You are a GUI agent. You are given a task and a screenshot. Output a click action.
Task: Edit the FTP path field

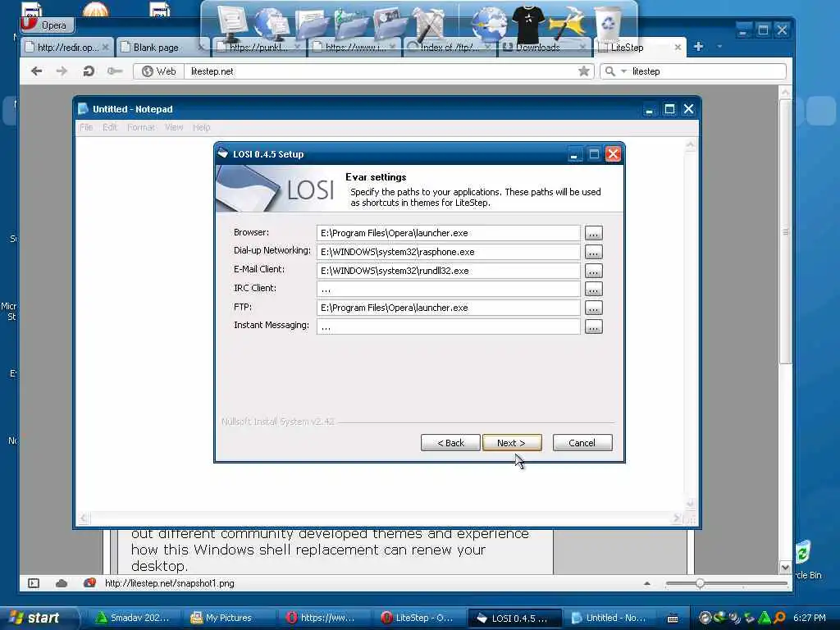pos(449,308)
